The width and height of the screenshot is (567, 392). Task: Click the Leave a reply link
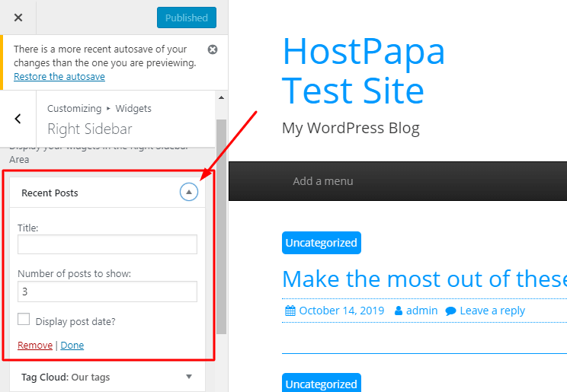tap(492, 311)
